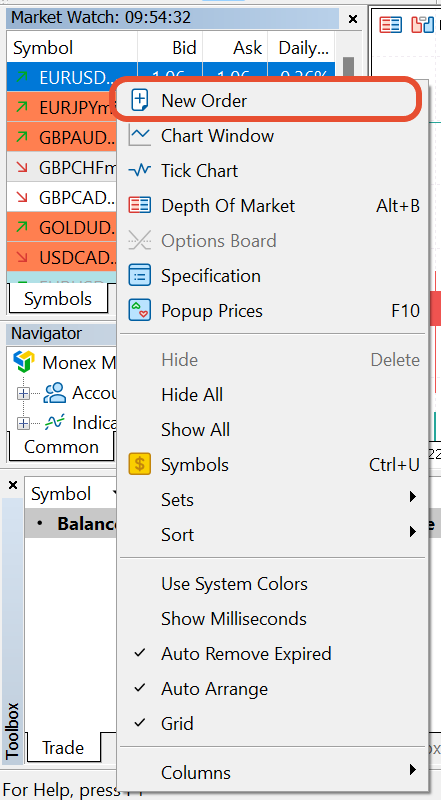This screenshot has width=441, height=800.
Task: Disable the Grid option
Action: [x=177, y=723]
